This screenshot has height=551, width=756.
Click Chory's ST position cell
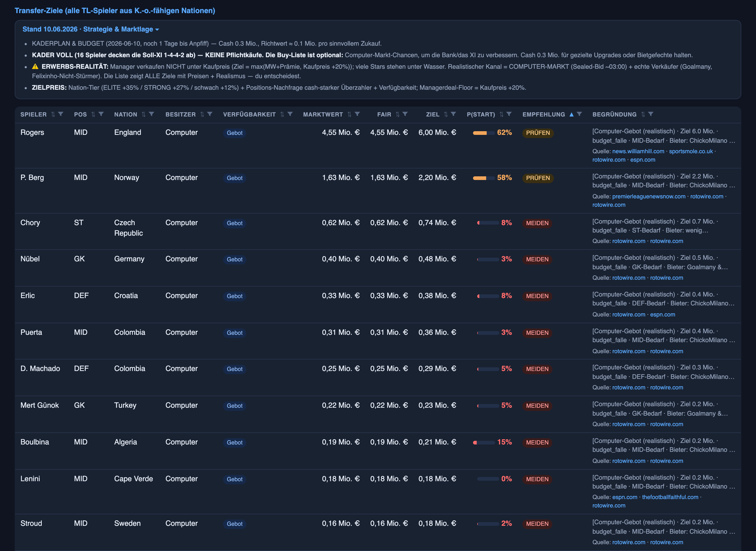[x=79, y=222]
